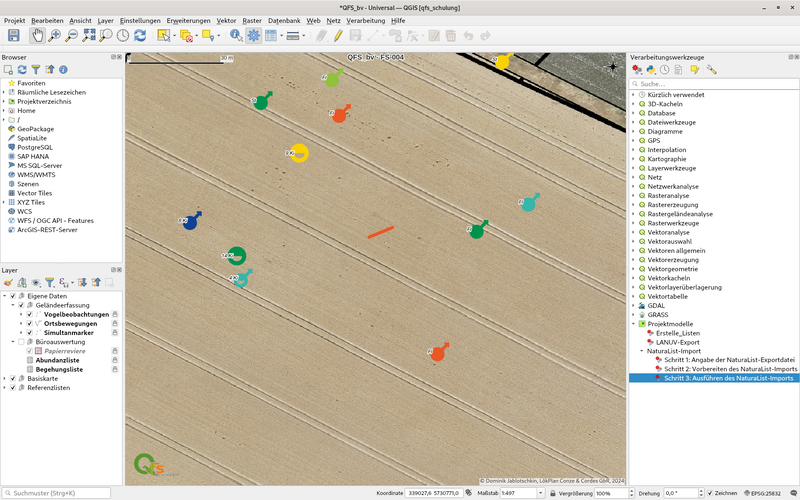Open the Maßstab scale dropdown
Screen dimensions: 800x500
click(x=540, y=493)
